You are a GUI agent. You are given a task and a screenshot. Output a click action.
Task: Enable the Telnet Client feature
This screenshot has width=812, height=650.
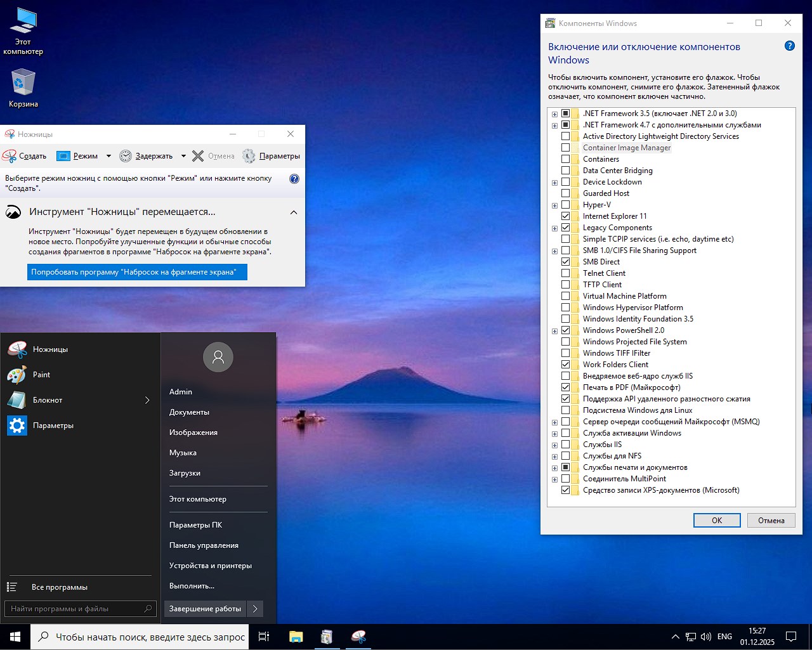point(566,273)
